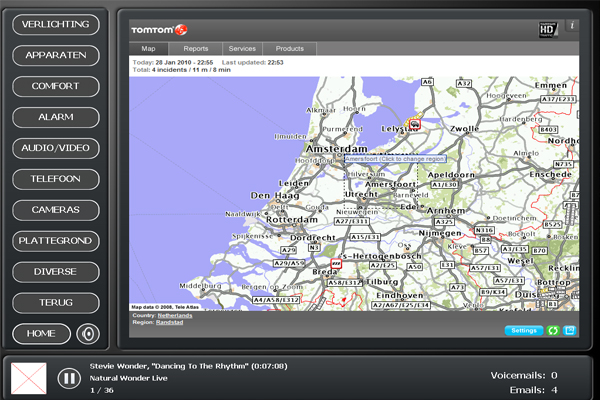
Task: Return to the HOME screen
Action: 41,334
